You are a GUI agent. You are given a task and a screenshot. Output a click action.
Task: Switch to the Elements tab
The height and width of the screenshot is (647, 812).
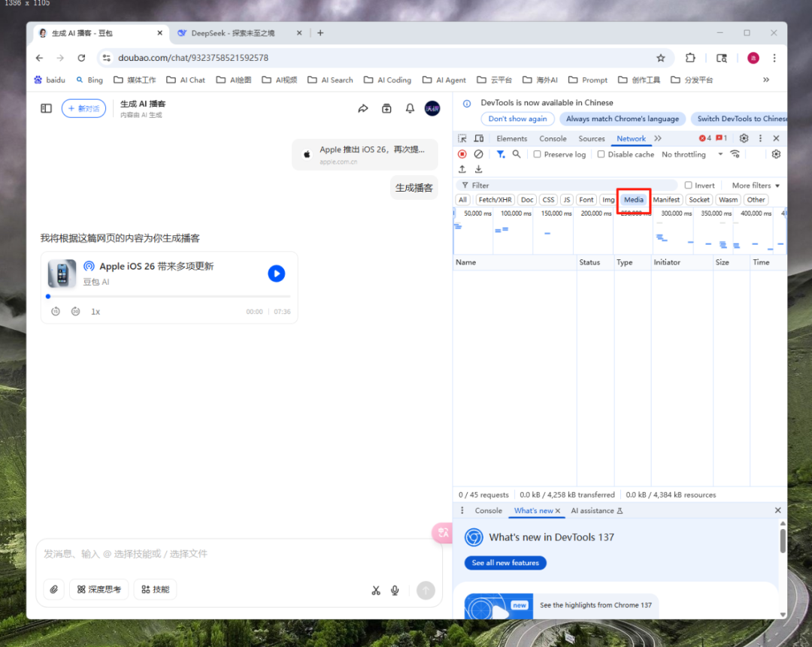tap(512, 138)
